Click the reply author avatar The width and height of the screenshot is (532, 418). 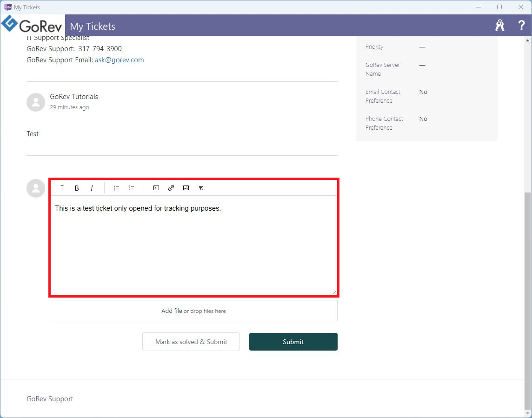pos(36,188)
